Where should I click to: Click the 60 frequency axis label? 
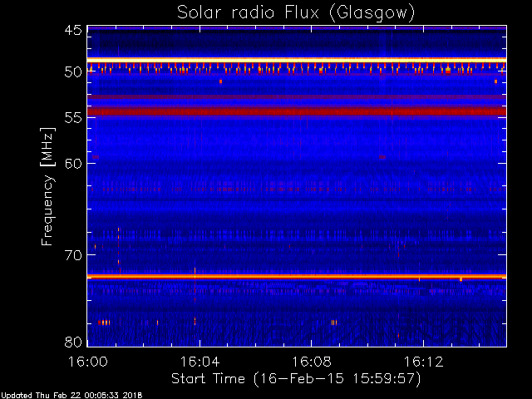click(x=73, y=164)
